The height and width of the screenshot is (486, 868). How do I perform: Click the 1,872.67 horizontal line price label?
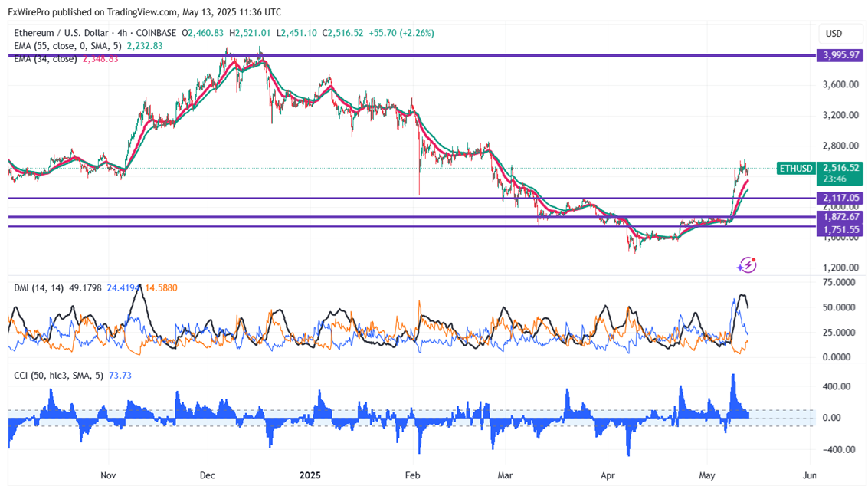840,217
